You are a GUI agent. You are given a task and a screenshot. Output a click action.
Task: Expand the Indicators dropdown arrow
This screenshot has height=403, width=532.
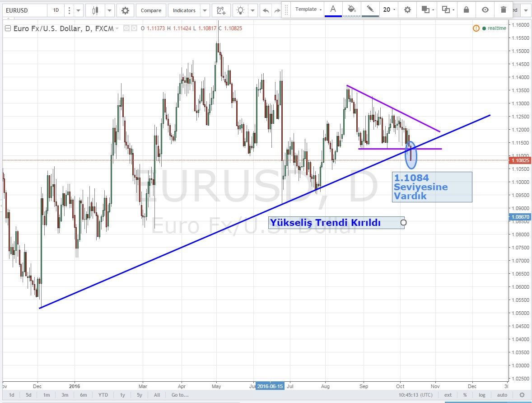[x=205, y=10]
